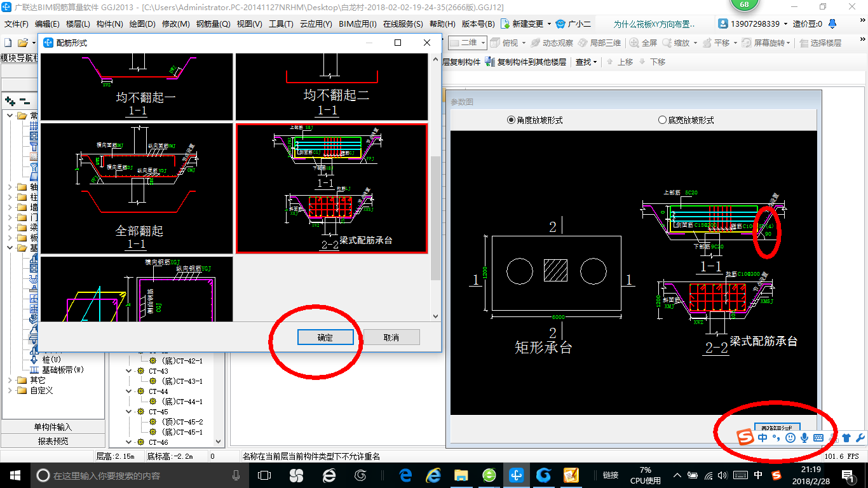
Task: Click the 局部三维 icon
Action: [x=583, y=43]
